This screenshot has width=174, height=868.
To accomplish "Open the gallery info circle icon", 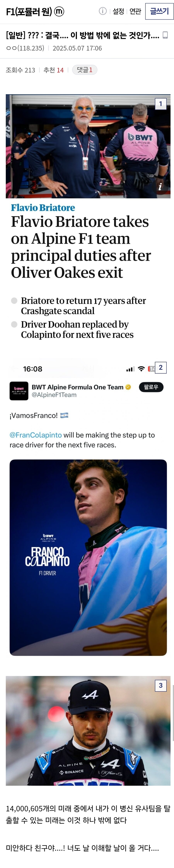I will (x=102, y=11).
